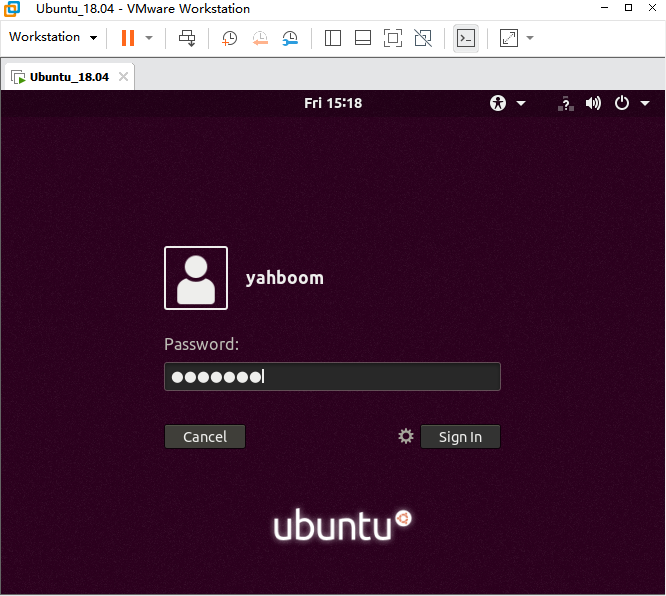The width and height of the screenshot is (666, 596).
Task: Click the VMware Workstation title bar logo
Action: coord(12,8)
